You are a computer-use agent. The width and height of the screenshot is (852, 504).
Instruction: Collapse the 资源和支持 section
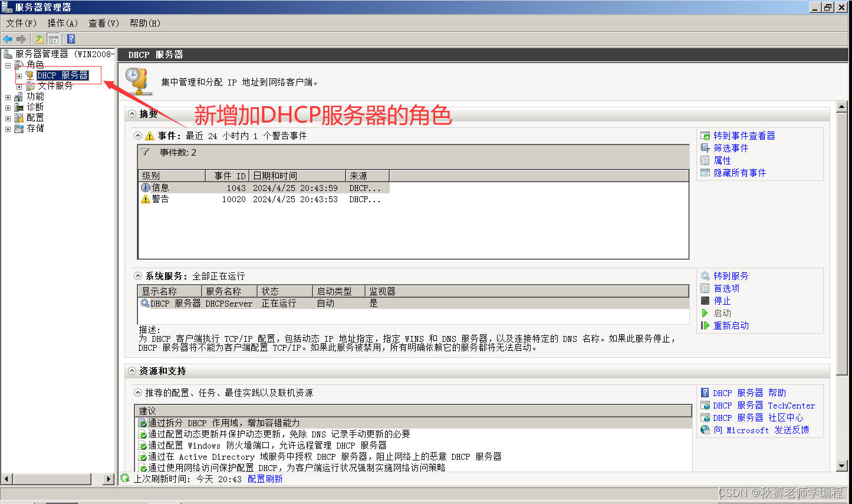tap(132, 371)
